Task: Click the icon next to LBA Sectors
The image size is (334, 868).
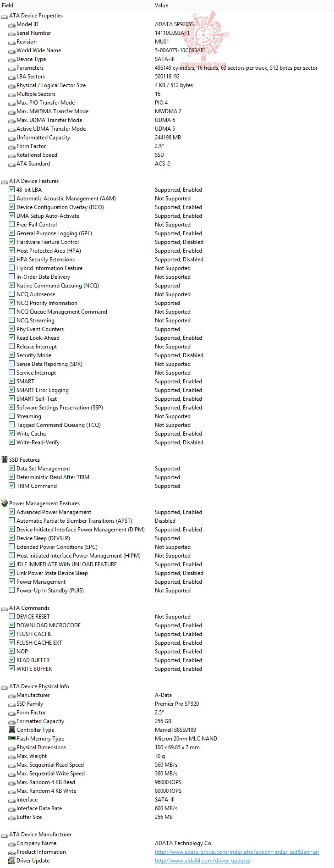Action: [12, 77]
